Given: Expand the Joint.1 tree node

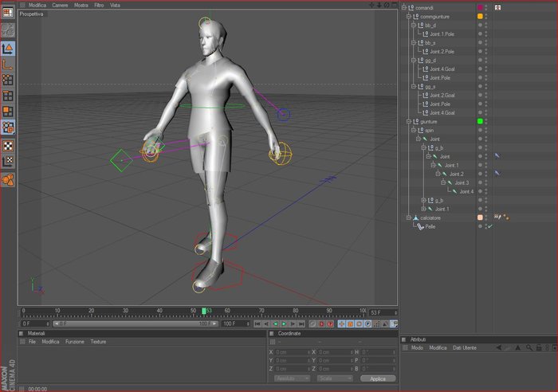Looking at the screenshot, I should click(423, 209).
